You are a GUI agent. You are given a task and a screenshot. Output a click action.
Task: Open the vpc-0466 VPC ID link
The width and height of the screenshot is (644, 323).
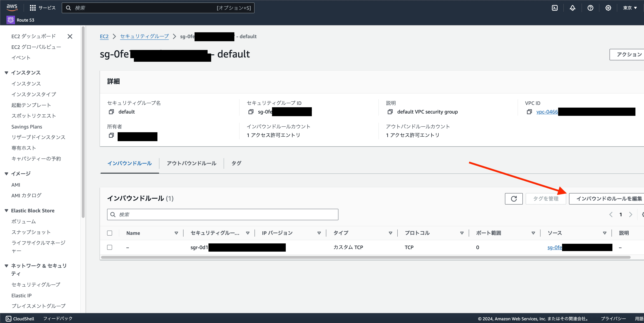click(x=547, y=112)
